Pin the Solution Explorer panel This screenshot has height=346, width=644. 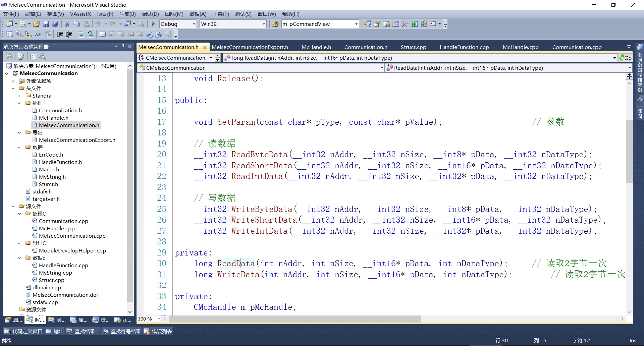[123, 47]
